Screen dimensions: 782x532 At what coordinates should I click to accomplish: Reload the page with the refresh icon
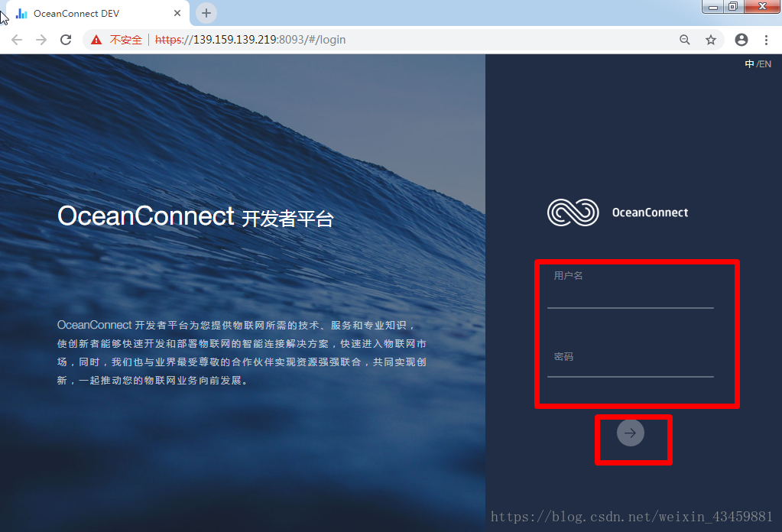point(66,40)
